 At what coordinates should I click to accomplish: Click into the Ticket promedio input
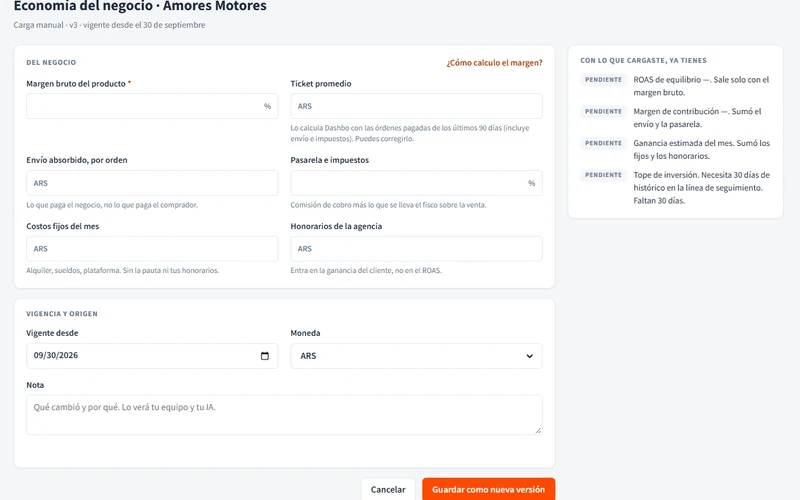416,106
